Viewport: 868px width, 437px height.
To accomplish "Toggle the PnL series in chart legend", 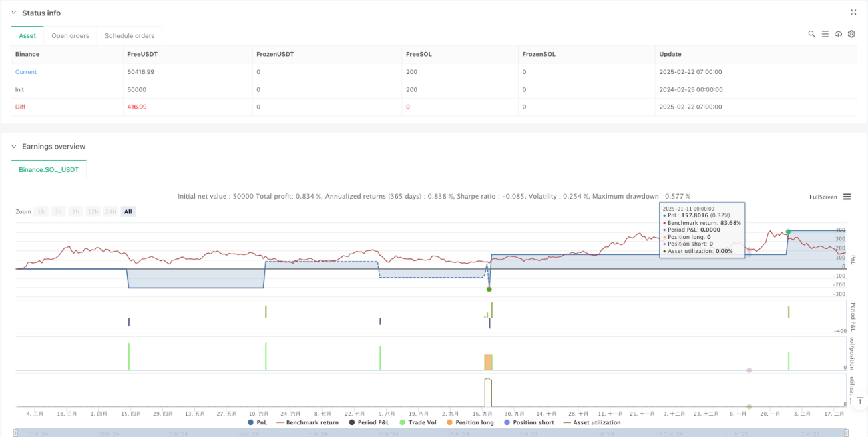I will [x=258, y=422].
